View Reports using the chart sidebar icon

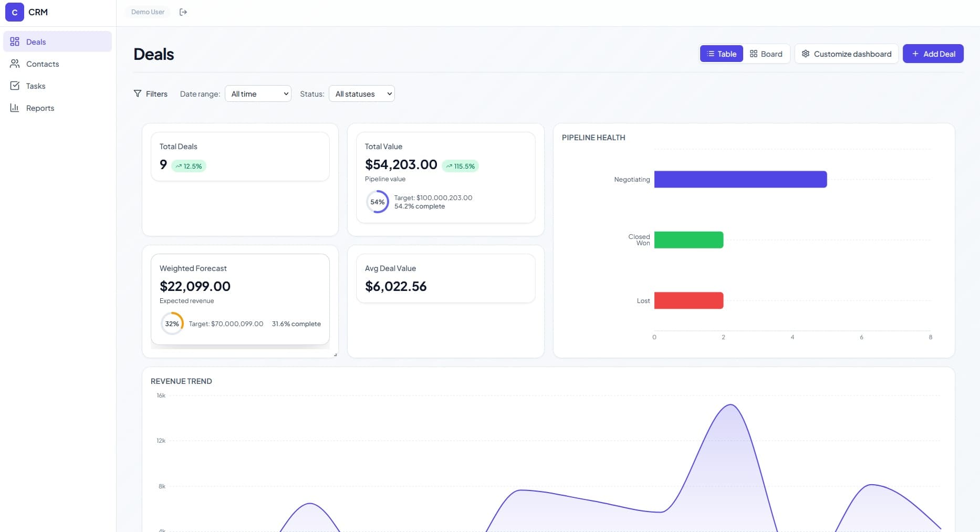coord(15,108)
